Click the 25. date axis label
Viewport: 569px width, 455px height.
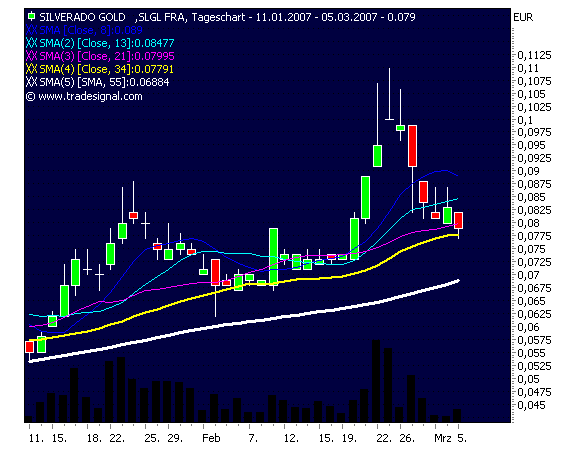click(152, 438)
